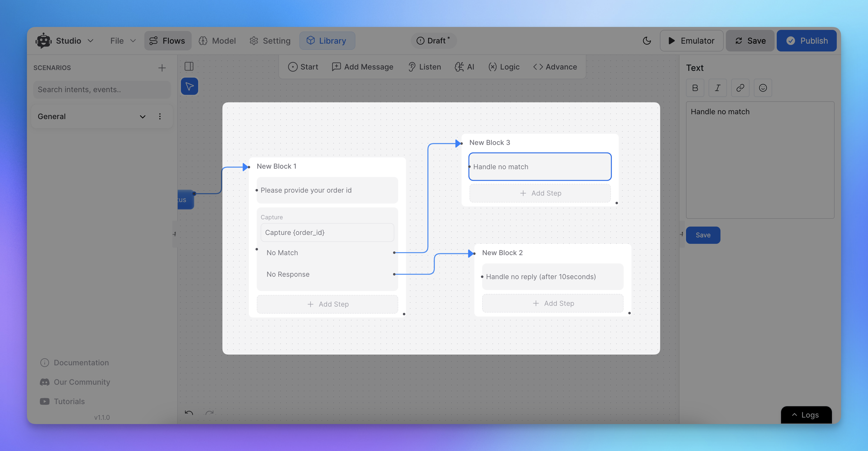
Task: Click the partially hidden blue intent node
Action: (186, 200)
